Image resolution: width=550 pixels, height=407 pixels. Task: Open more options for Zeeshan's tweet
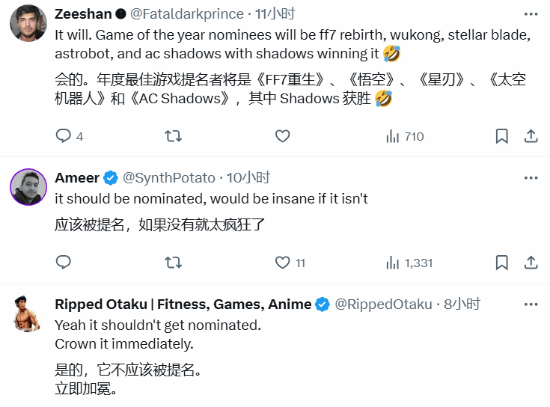click(x=531, y=14)
